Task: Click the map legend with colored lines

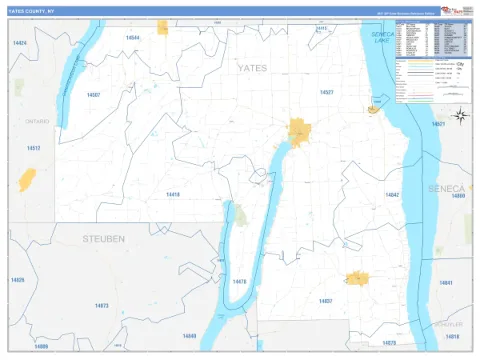Action: 434,81
